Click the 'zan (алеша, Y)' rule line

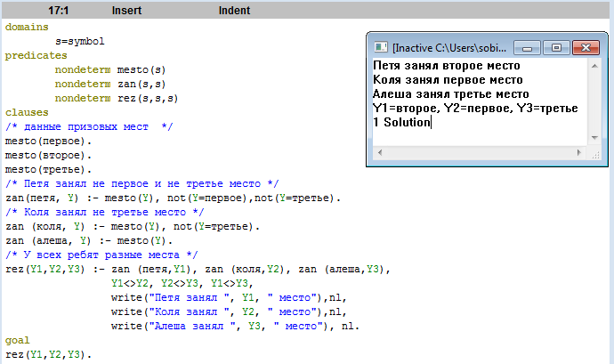(x=89, y=241)
